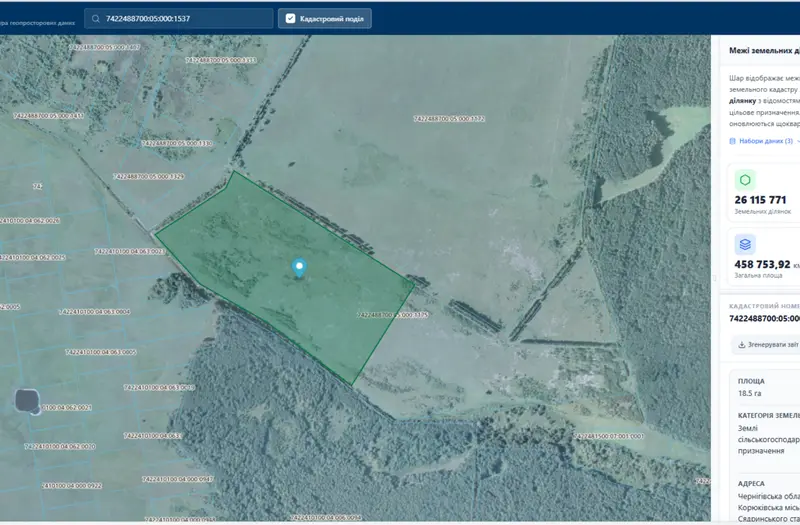Image resolution: width=800 pixels, height=525 pixels.
Task: Generate report via Згенерувати звіт button
Action: coord(765,345)
